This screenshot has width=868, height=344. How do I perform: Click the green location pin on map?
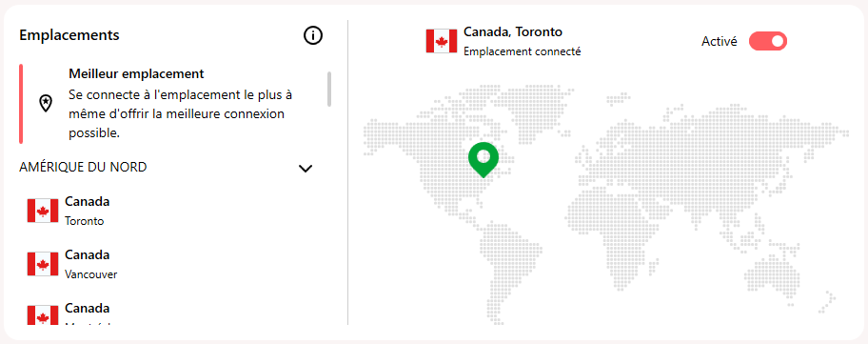click(483, 159)
